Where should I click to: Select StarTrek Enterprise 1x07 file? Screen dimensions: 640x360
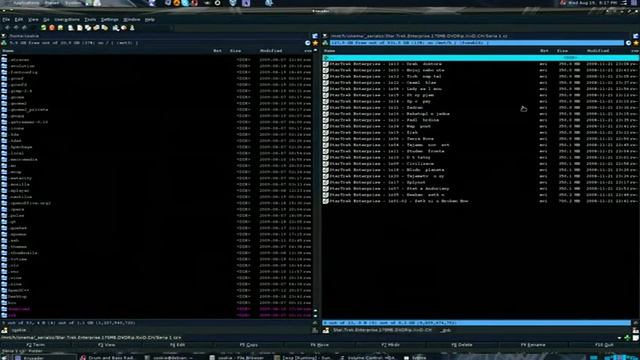pos(480,189)
